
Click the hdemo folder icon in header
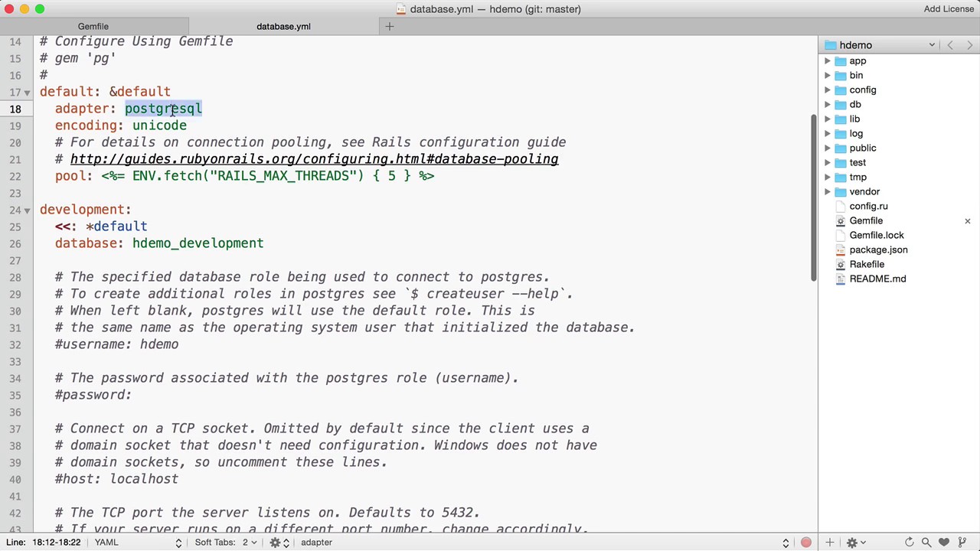[x=831, y=45]
